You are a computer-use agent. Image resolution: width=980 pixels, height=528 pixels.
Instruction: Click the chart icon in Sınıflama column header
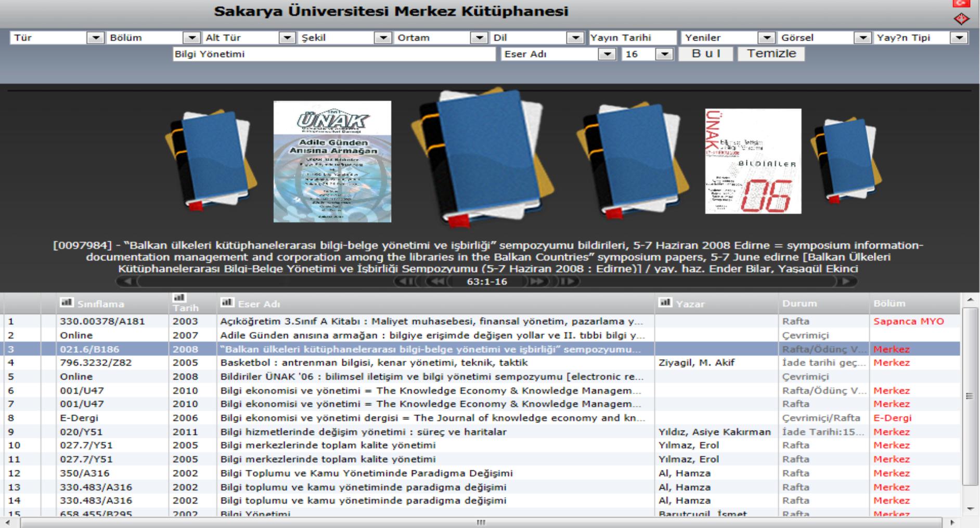coord(67,302)
